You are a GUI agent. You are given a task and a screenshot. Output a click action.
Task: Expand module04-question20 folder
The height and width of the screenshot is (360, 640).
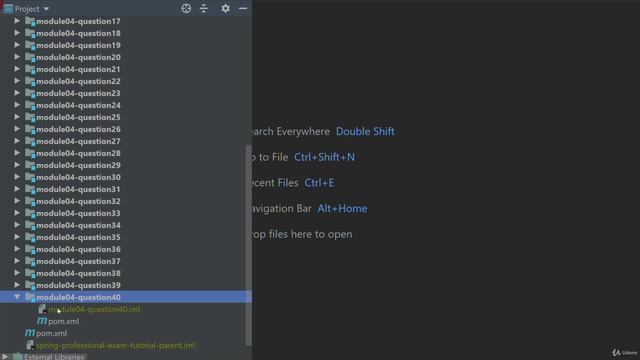(x=17, y=57)
